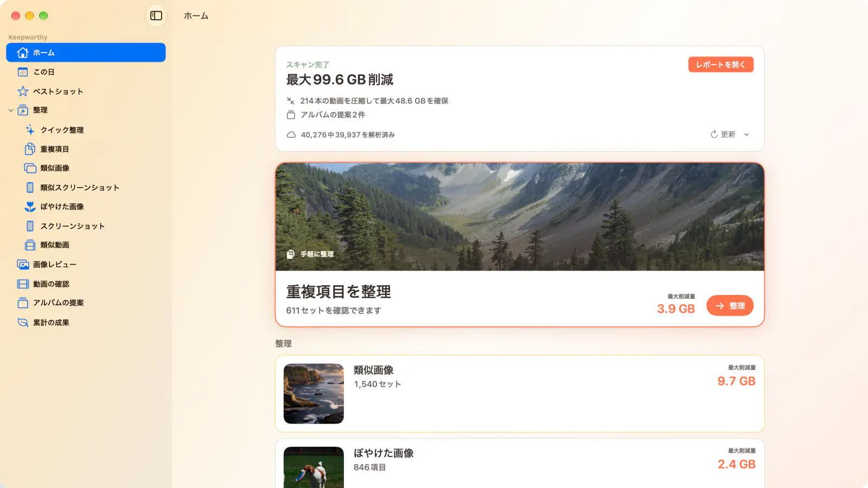
Task: Open ベストショット in the sidebar
Action: point(86,91)
